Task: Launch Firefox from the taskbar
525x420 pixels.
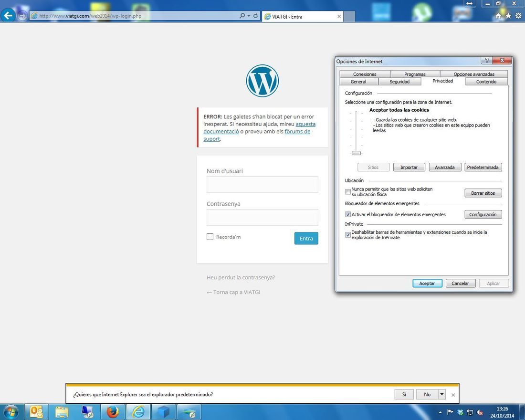Action: (x=113, y=411)
